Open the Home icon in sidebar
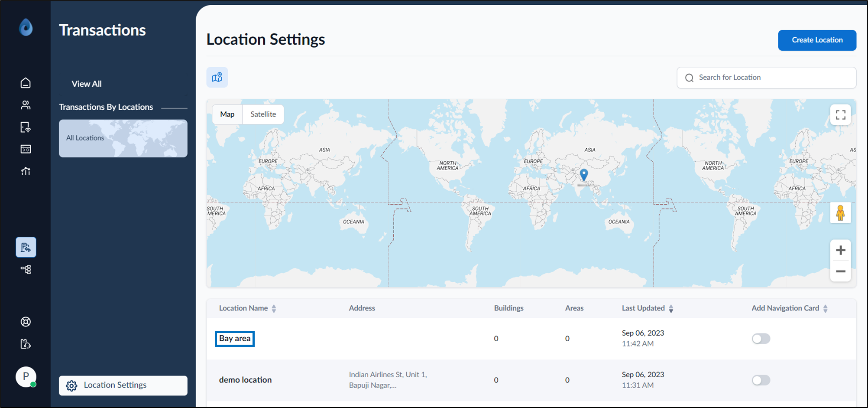 coord(26,83)
